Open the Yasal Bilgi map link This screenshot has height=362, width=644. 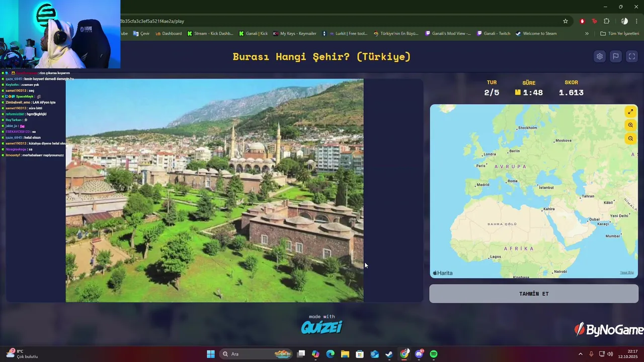627,273
